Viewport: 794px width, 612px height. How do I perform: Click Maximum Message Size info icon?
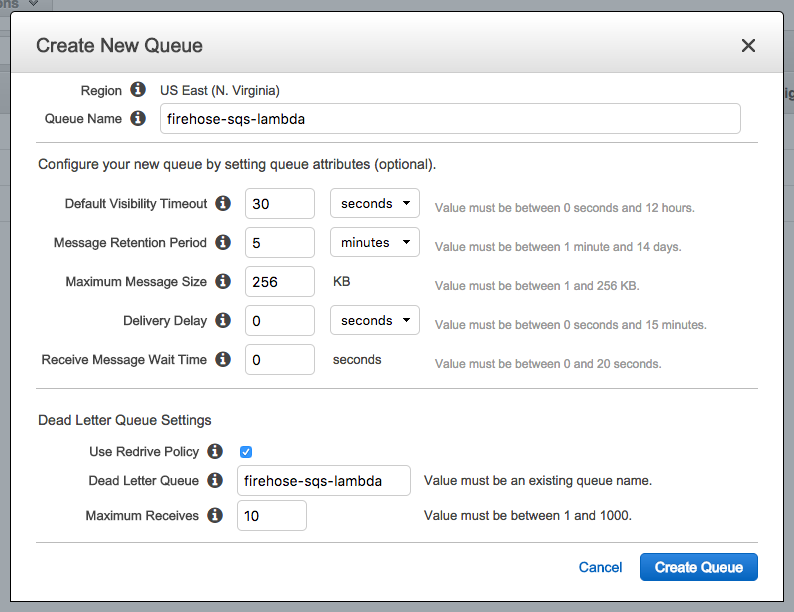(x=223, y=281)
